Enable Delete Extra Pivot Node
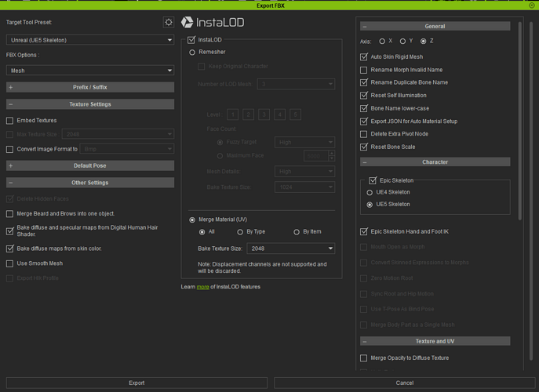 pyautogui.click(x=364, y=134)
